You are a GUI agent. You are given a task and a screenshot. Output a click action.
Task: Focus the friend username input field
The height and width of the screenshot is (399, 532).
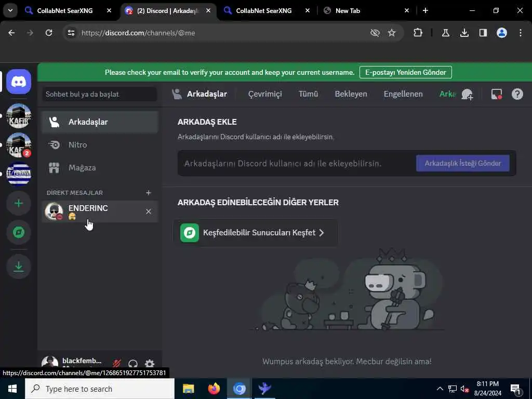(x=297, y=164)
